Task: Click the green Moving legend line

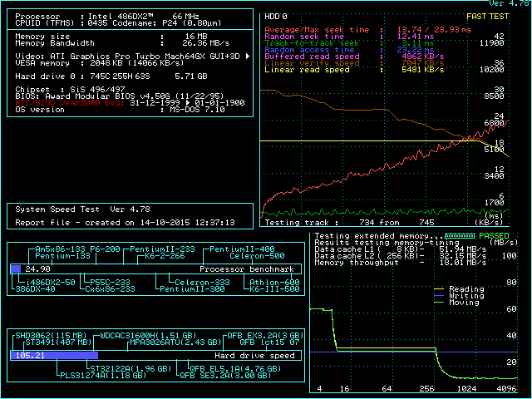Action: pyautogui.click(x=439, y=303)
